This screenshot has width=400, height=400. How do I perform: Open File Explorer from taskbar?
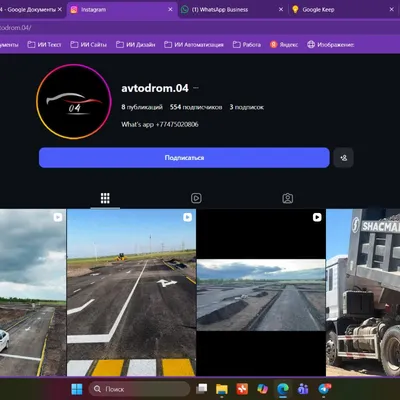coord(221,389)
